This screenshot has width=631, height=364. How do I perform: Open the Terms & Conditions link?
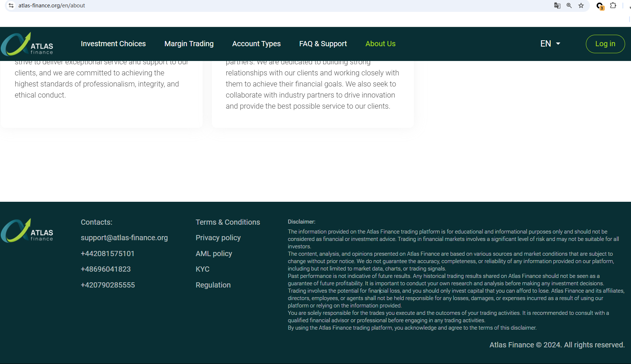228,222
